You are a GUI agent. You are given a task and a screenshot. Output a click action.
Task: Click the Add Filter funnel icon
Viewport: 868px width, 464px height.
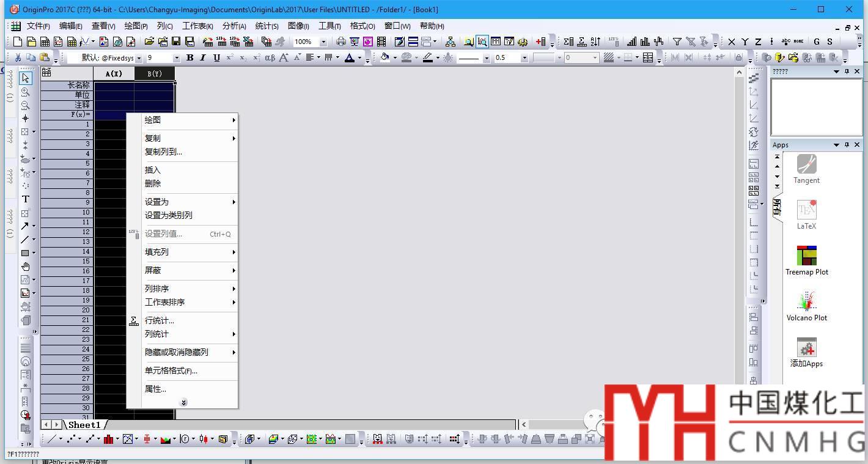click(677, 42)
